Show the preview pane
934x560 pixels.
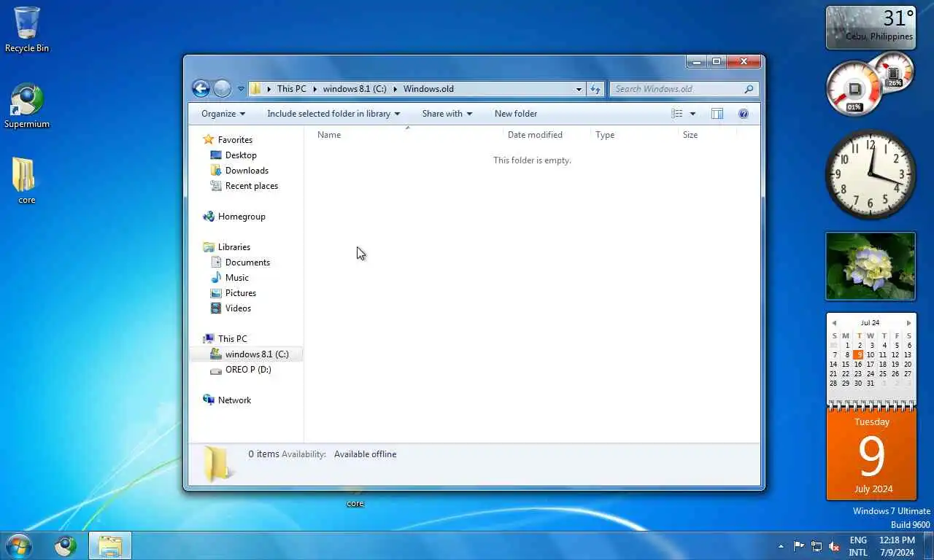pos(717,114)
